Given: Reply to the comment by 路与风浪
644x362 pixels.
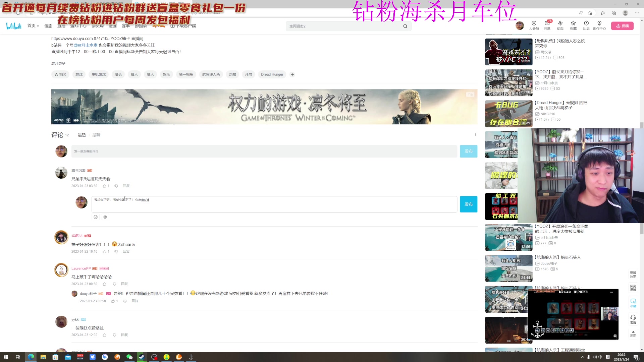Looking at the screenshot, I should 126,186.
